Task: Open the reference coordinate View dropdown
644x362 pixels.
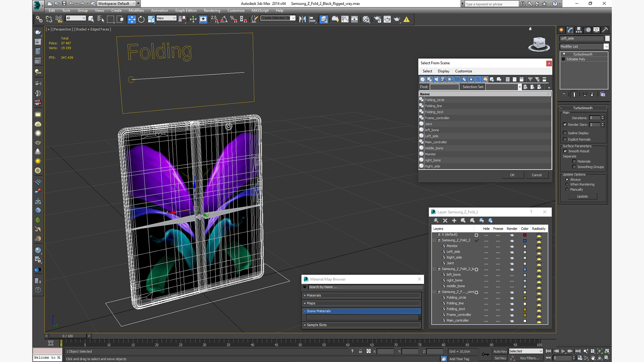Action: click(166, 18)
